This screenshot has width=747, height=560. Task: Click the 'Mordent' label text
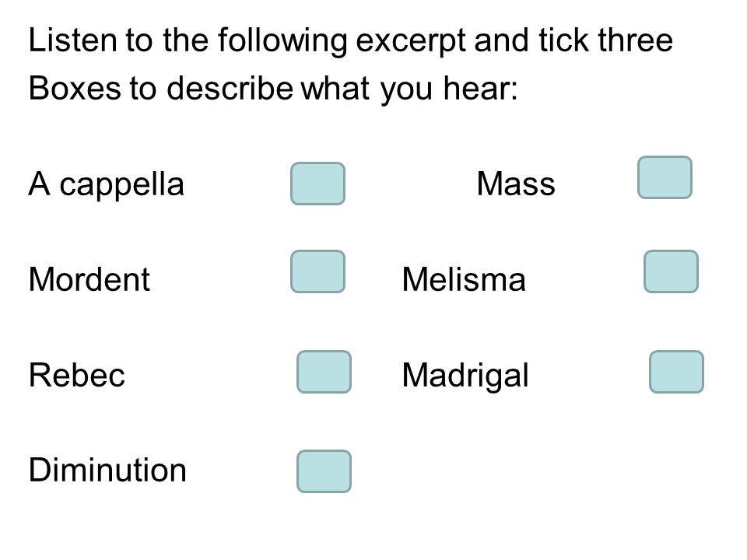click(x=89, y=279)
